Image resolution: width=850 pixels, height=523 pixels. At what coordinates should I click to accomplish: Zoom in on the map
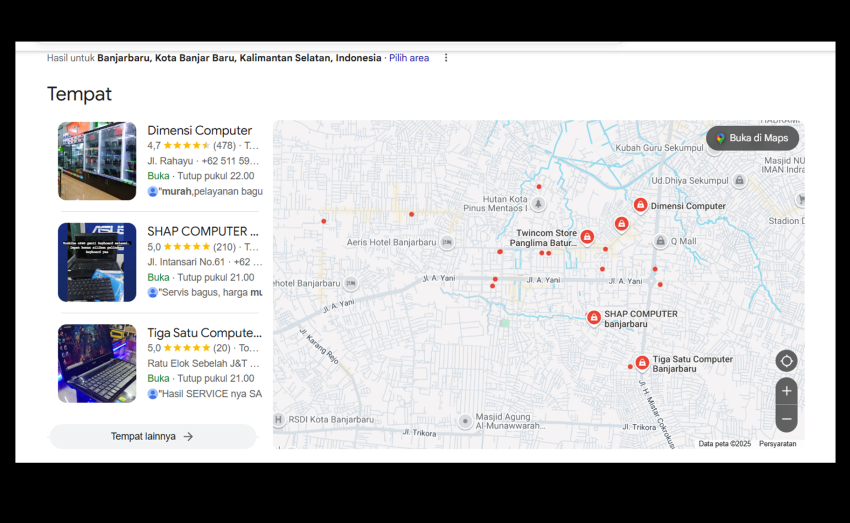click(x=786, y=391)
